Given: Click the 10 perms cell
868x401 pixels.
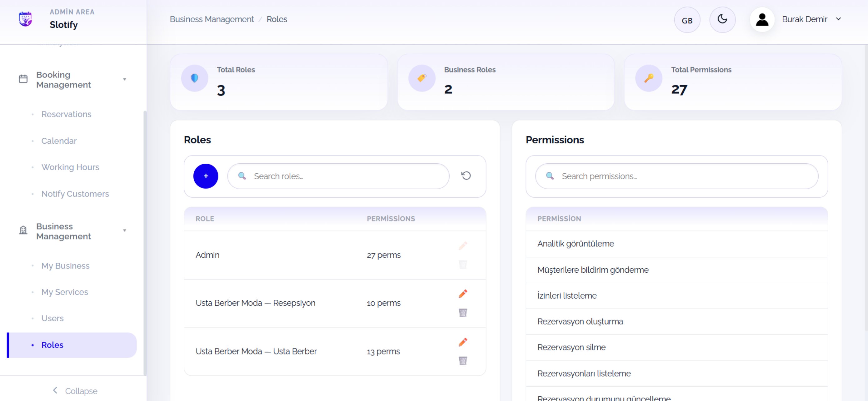Looking at the screenshot, I should click(383, 303).
